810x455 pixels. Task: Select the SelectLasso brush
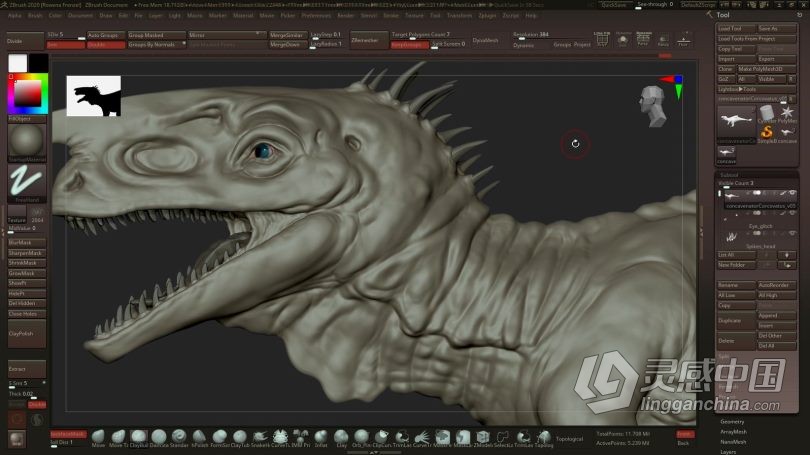503,437
